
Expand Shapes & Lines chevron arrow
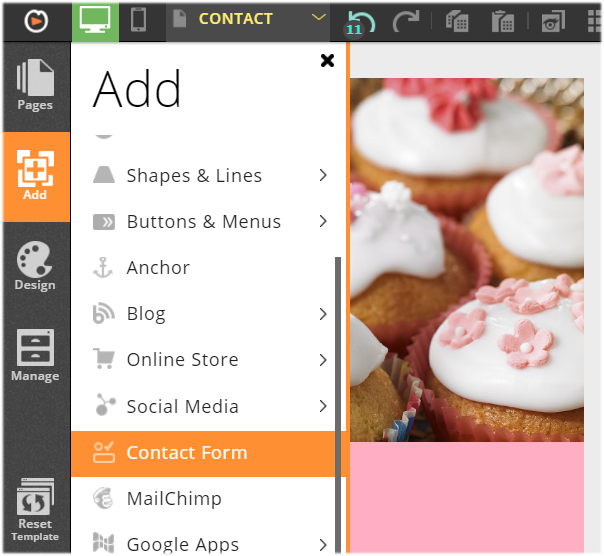point(323,175)
